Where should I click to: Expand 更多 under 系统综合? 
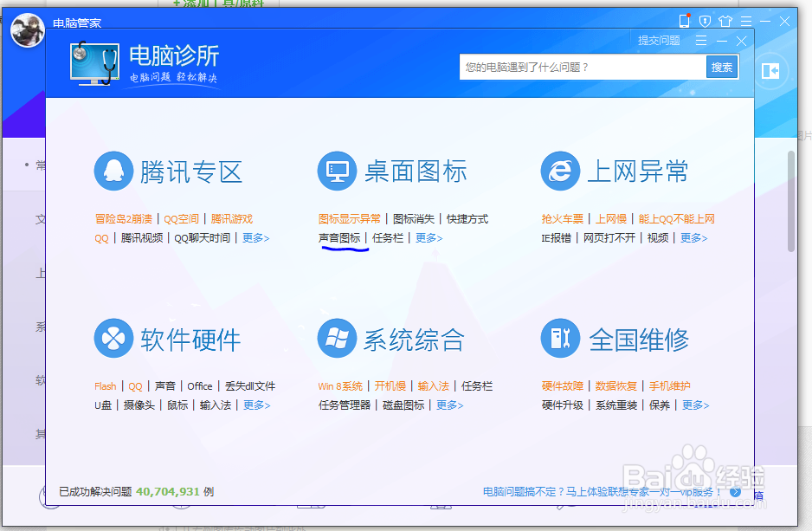point(449,405)
